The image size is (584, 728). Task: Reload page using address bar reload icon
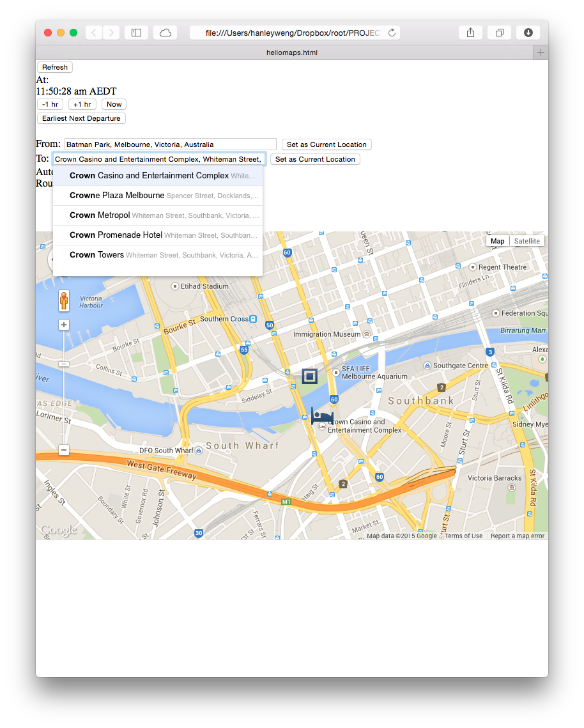(x=392, y=33)
